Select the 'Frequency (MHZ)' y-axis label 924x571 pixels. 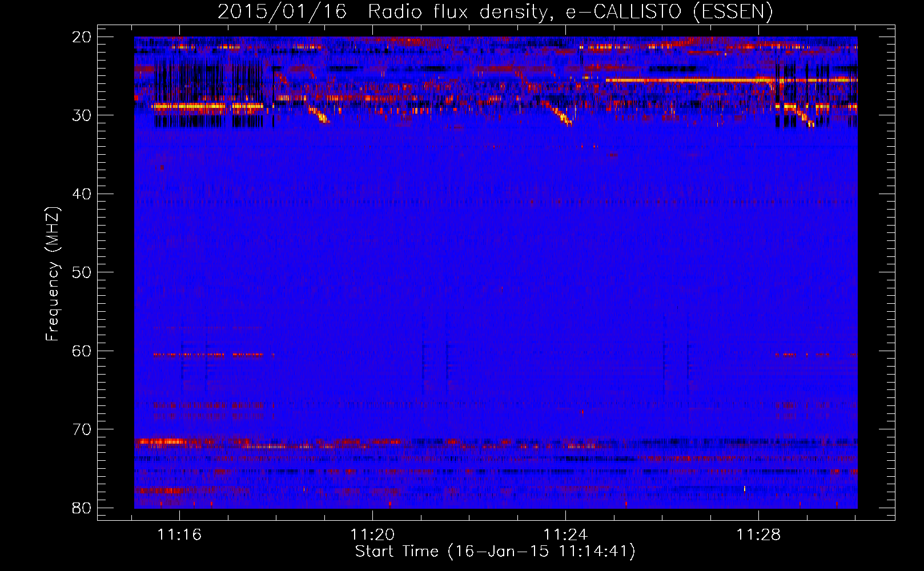(x=53, y=274)
